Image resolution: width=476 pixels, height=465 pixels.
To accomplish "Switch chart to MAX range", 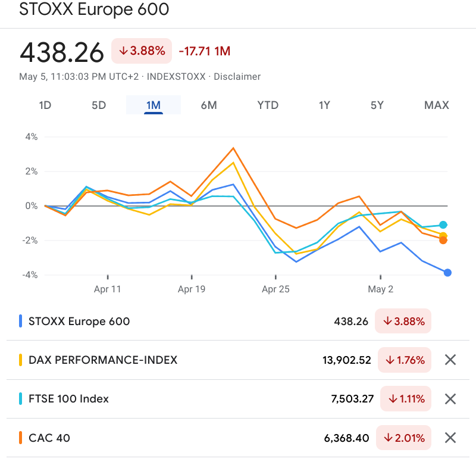I will click(x=436, y=105).
